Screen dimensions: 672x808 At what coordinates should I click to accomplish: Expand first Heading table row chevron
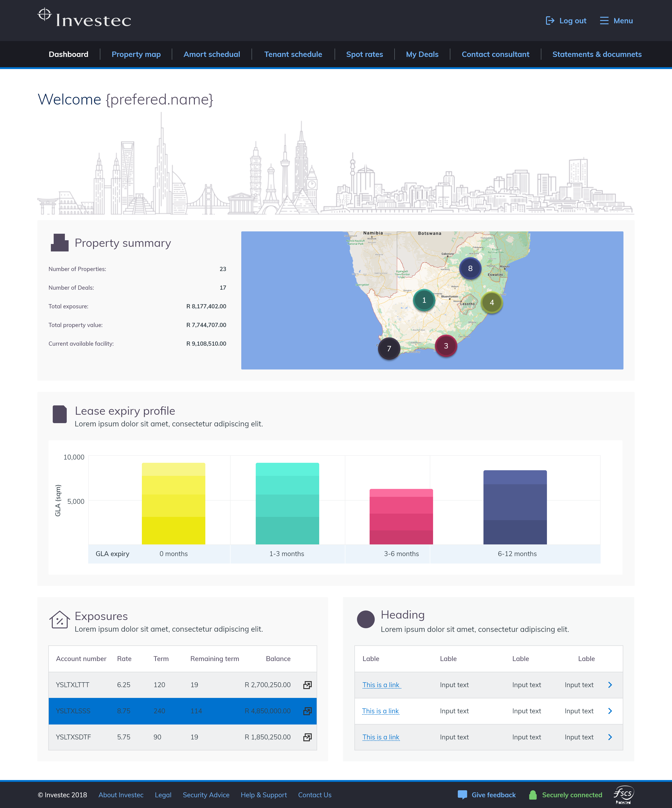coord(610,685)
